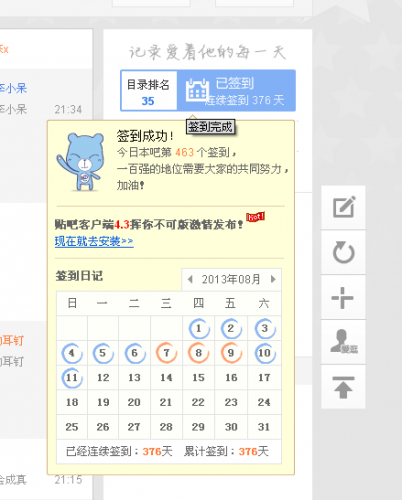This screenshot has width=402, height=500.
Task: Select day 28 in the calendar
Action: [166, 427]
